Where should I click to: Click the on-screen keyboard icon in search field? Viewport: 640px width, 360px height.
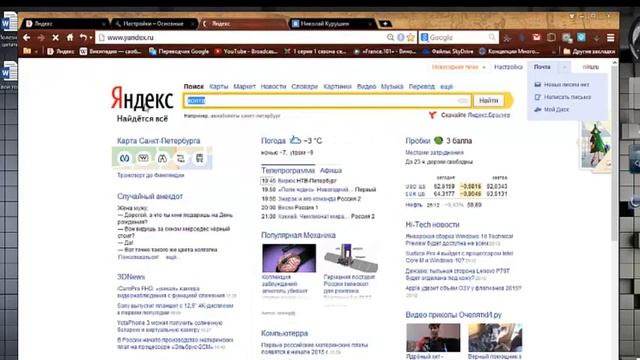point(463,100)
